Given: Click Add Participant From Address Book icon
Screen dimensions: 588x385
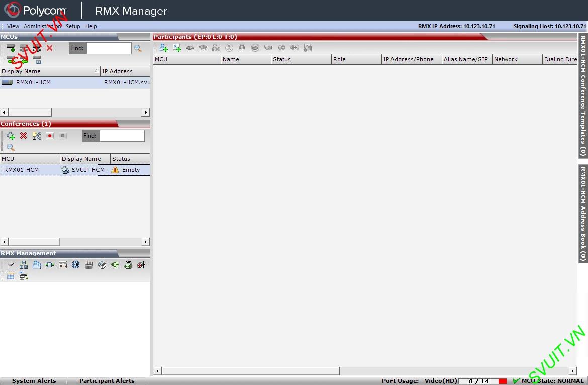Looking at the screenshot, I should point(176,48).
